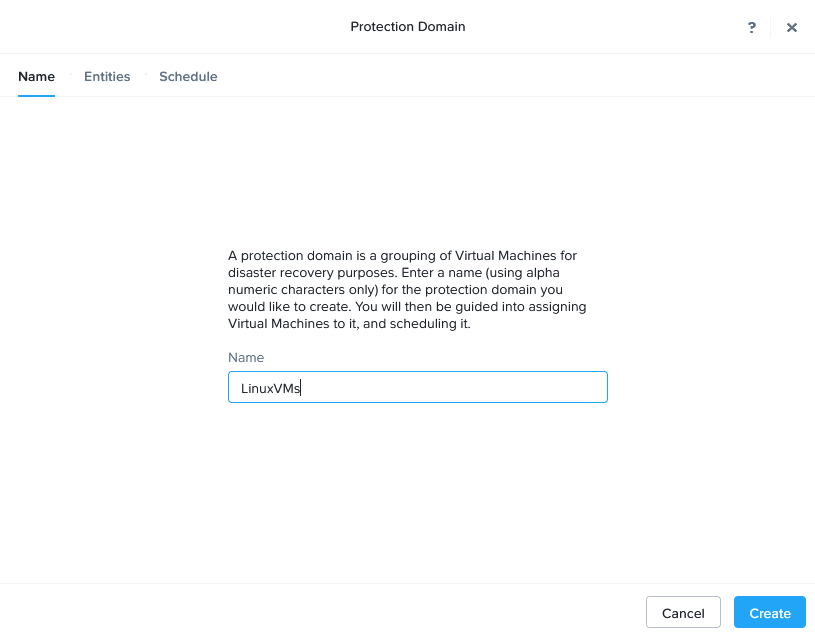Click the separator between Entities and Schedule
Viewport: 815px width, 638px height.
click(145, 76)
